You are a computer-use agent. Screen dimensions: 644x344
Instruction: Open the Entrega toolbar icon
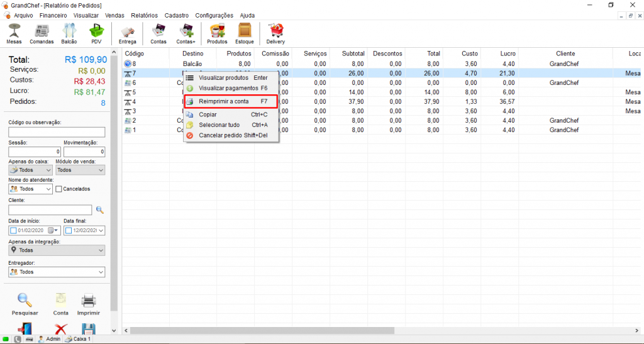point(127,33)
